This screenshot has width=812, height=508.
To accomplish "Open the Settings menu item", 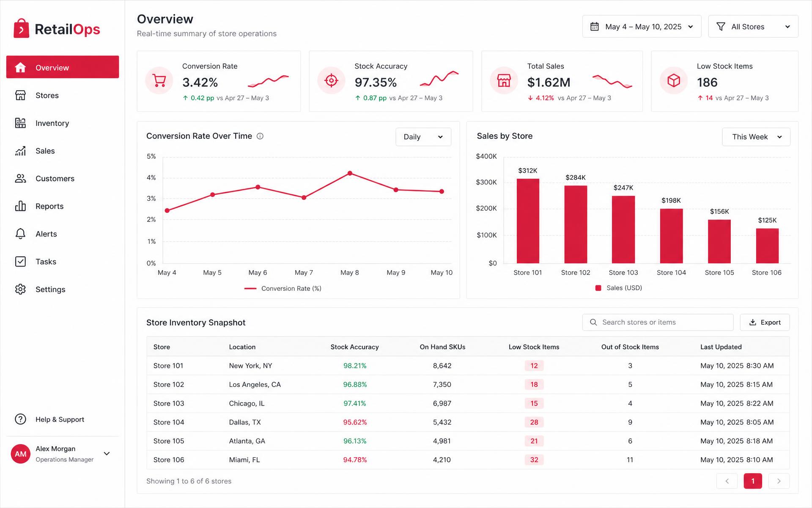I will [x=63, y=289].
